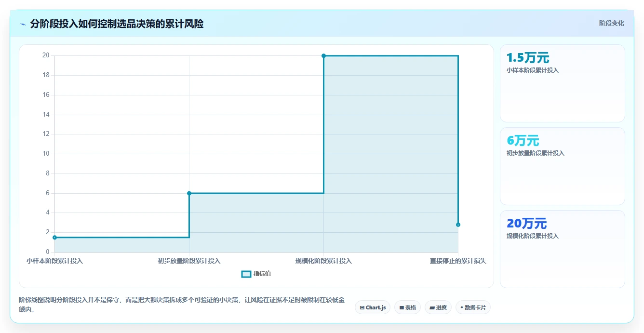Click the icon inside the 进度 tag
Screen dimensions: 644x333
point(432,307)
